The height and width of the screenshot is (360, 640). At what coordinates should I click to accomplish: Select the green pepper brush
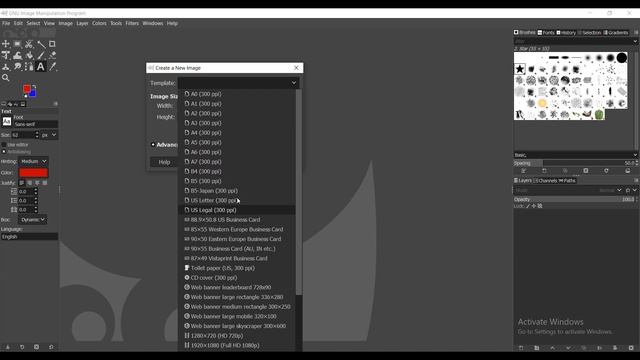599,114
